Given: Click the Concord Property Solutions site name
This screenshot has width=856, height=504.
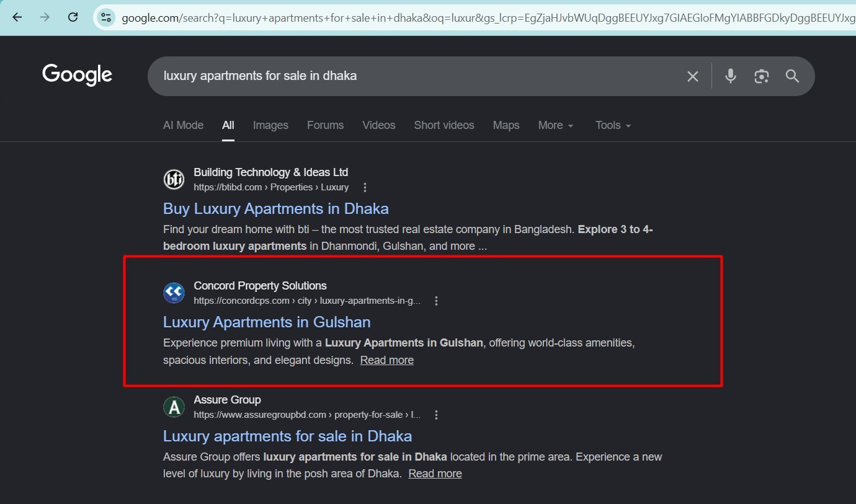Looking at the screenshot, I should coord(260,286).
